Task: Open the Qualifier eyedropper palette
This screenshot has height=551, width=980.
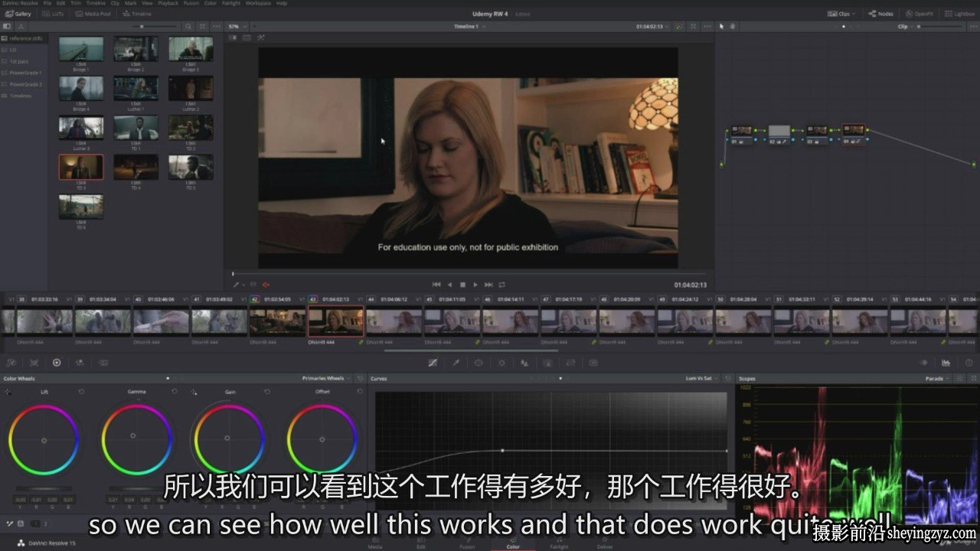Action: point(456,363)
